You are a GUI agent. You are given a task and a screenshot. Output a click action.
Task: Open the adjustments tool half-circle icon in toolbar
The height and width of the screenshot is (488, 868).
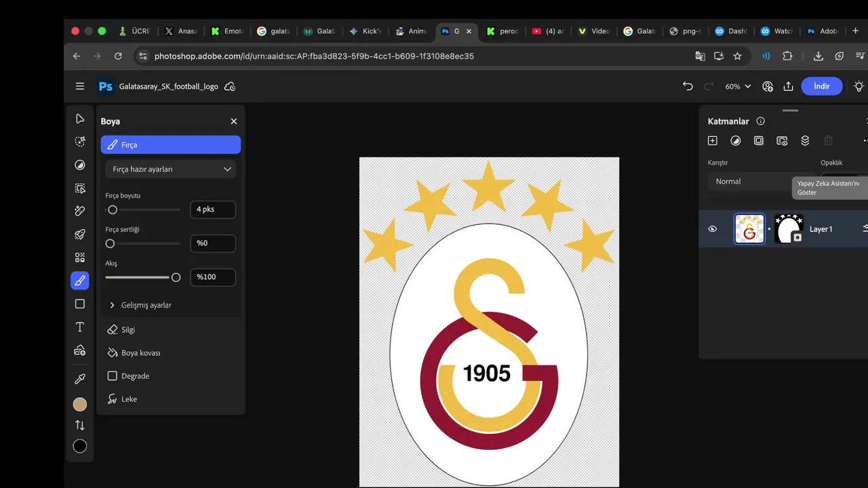pos(80,165)
